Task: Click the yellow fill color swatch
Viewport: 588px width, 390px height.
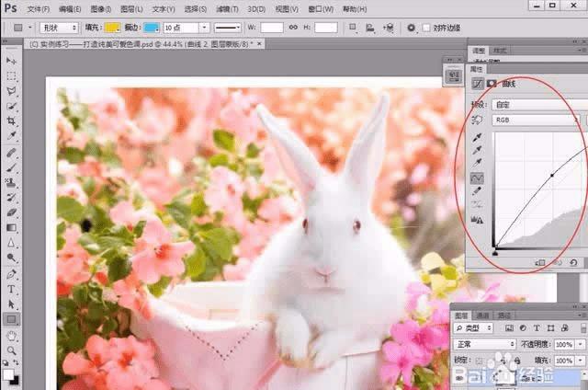Action: (111, 28)
